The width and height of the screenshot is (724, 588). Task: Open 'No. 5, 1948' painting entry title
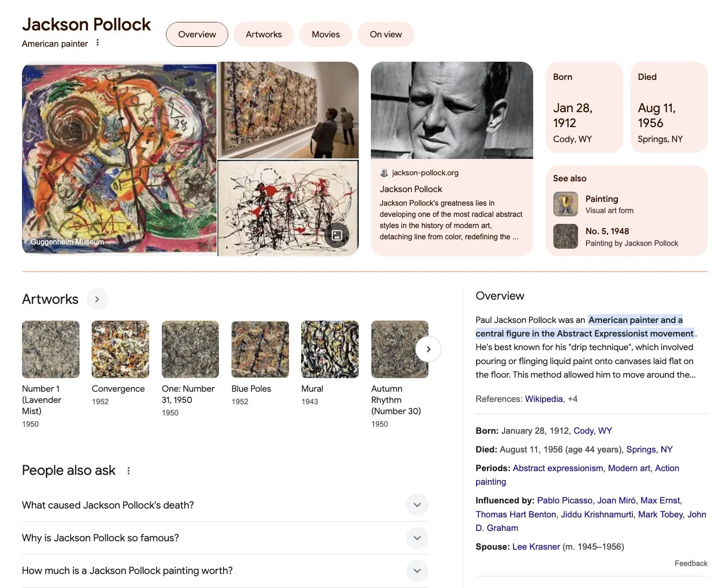[x=607, y=231]
